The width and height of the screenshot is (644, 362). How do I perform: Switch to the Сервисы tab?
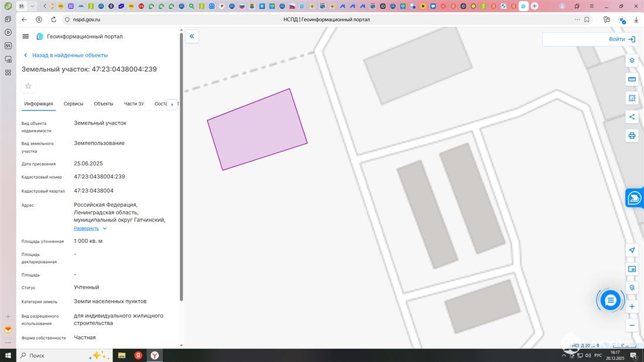[x=73, y=104]
